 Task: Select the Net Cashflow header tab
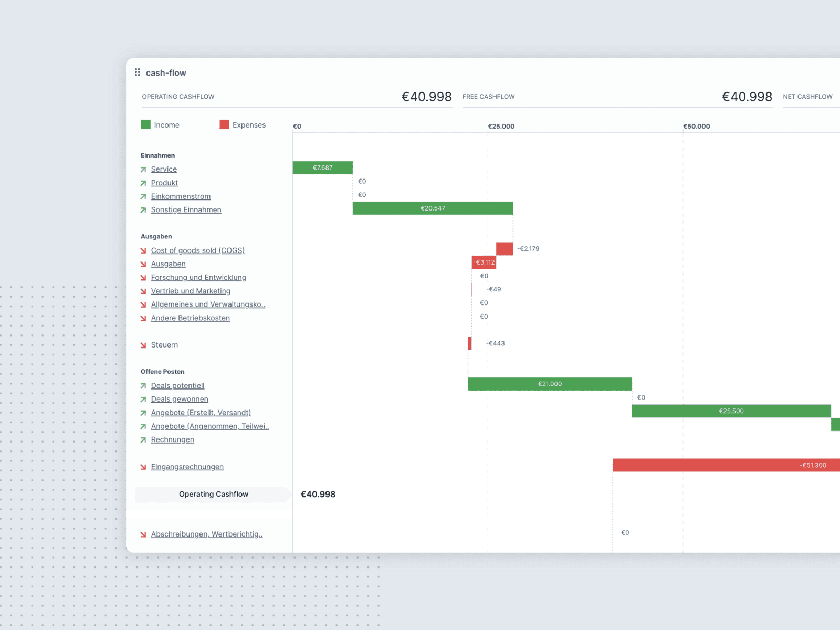pyautogui.click(x=807, y=97)
